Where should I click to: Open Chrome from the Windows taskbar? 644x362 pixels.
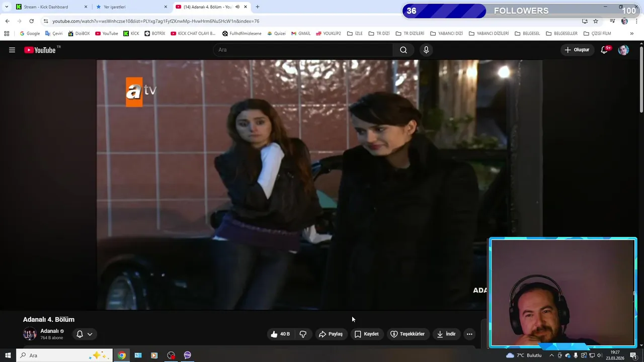(122, 355)
